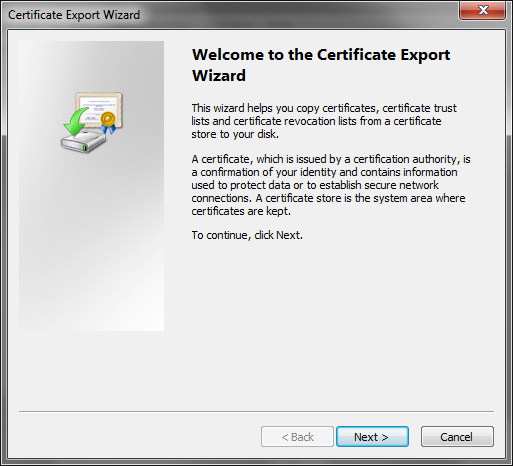
Task: Click the line starting "This wizard helps you copy"
Action: pos(324,108)
